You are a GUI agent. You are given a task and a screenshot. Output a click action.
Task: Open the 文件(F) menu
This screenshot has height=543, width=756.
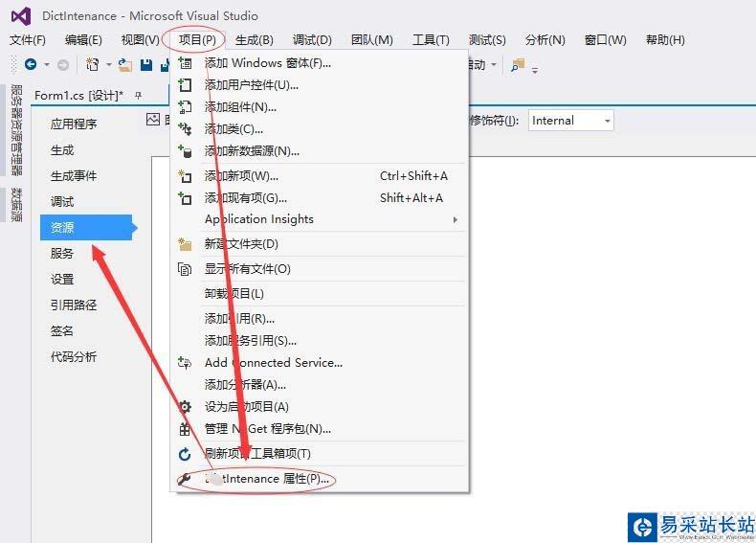(28, 40)
